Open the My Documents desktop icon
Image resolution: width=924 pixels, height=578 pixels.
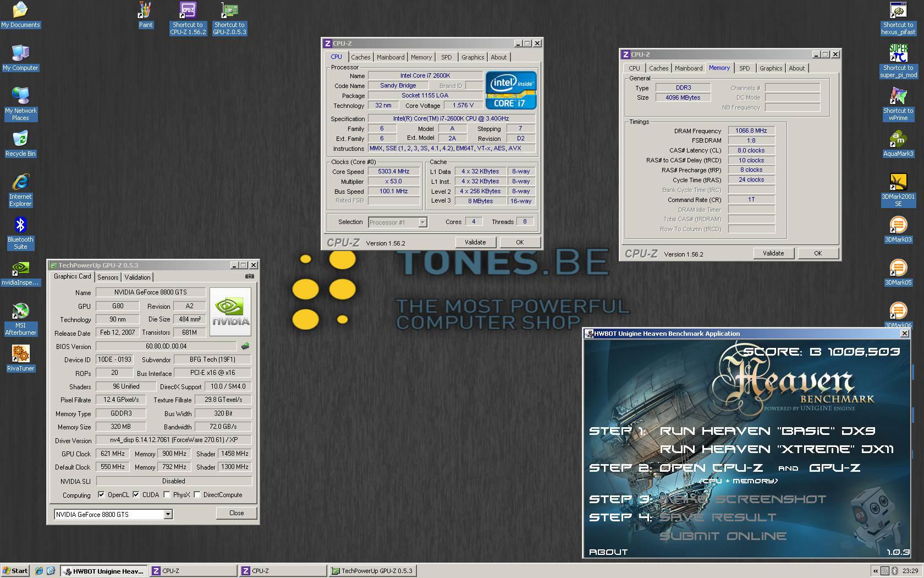click(20, 15)
